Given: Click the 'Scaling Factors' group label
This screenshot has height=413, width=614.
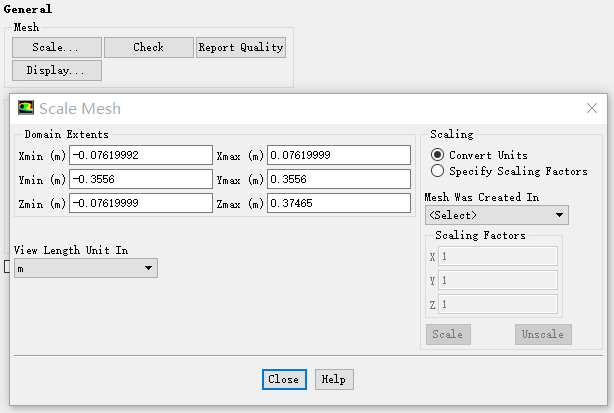Looking at the screenshot, I should [x=480, y=235].
